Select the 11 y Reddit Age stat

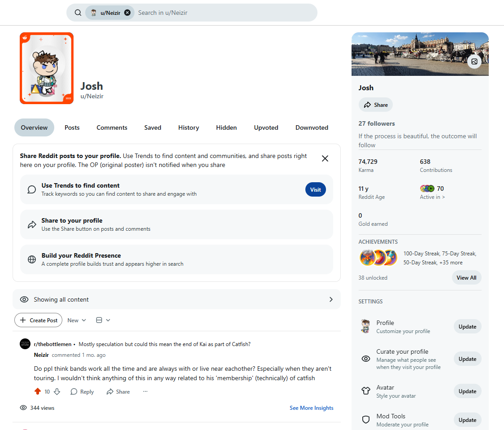[x=371, y=193]
